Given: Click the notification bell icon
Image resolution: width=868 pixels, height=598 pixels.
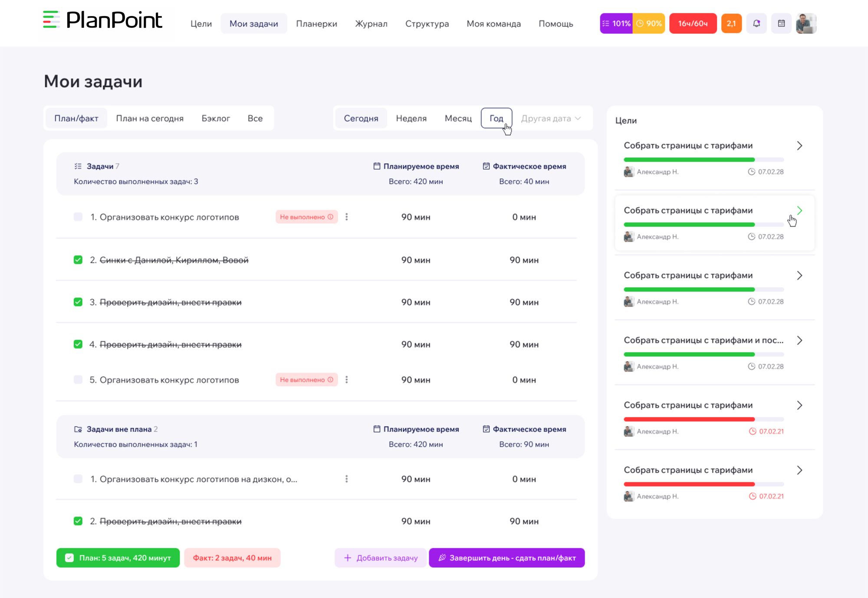Looking at the screenshot, I should coord(756,23).
